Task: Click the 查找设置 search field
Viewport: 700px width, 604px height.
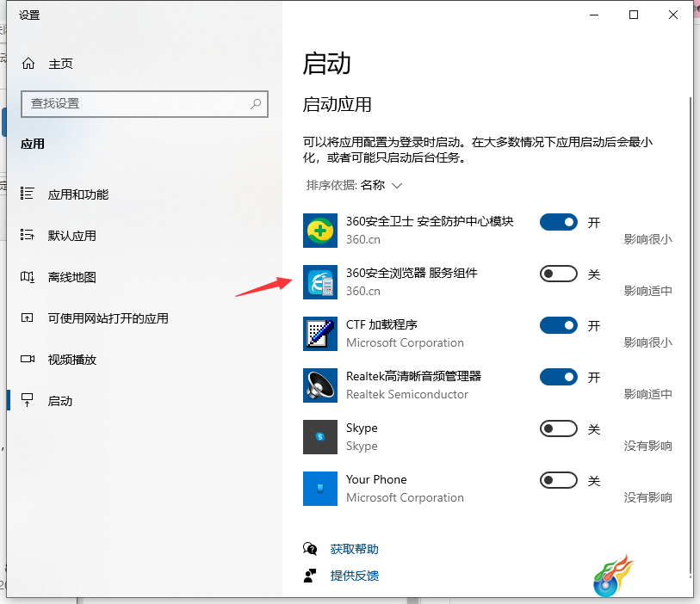Action: click(x=144, y=104)
